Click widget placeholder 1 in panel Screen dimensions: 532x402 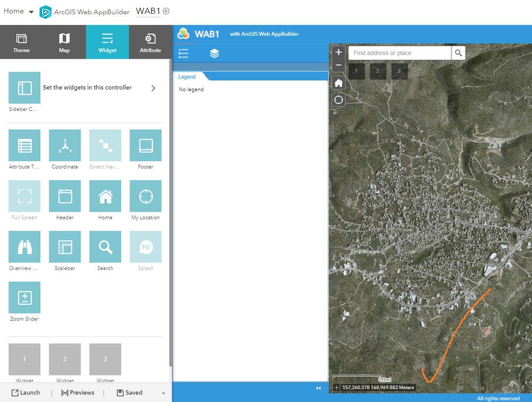(x=25, y=359)
